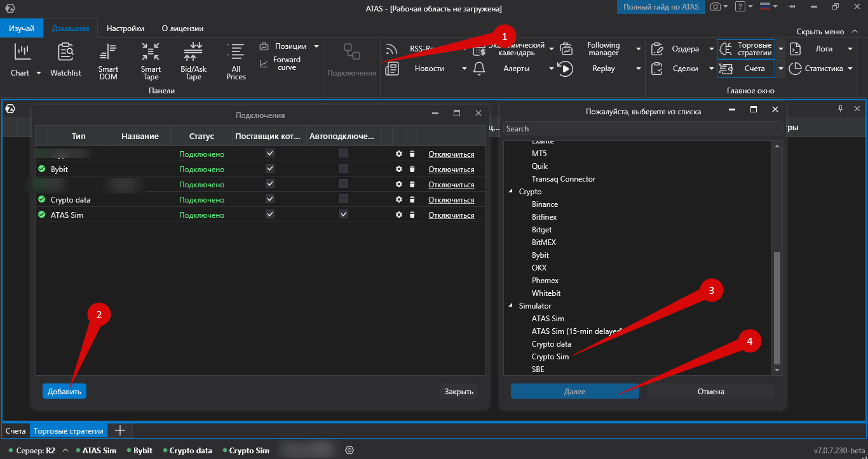The image size is (868, 459).
Task: Expand the server list chevron in status bar
Action: 65,450
